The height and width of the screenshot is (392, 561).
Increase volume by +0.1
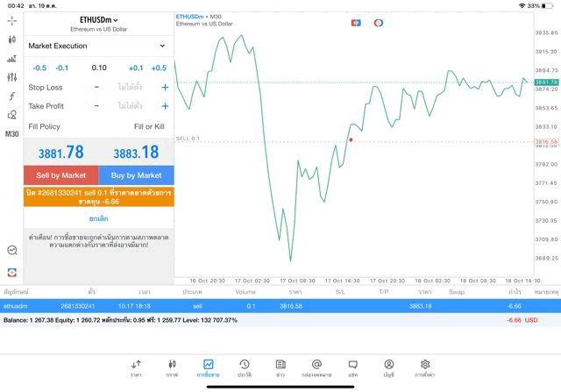[136, 68]
